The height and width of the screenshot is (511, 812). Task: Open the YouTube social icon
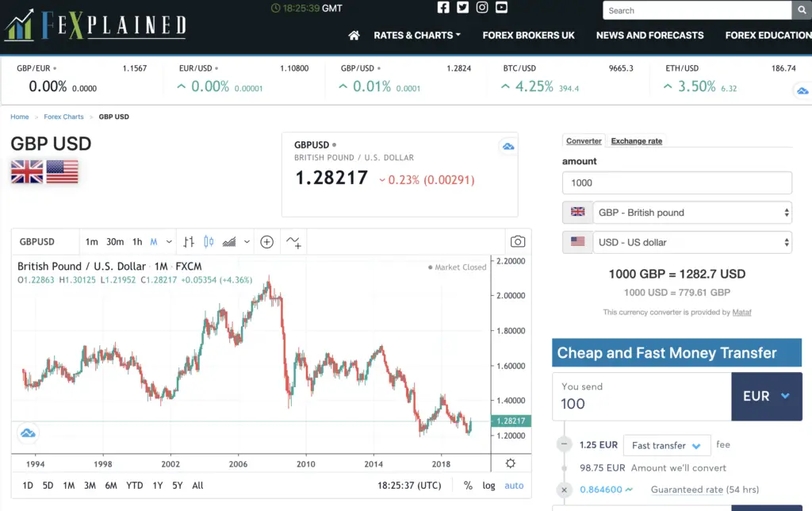click(501, 7)
